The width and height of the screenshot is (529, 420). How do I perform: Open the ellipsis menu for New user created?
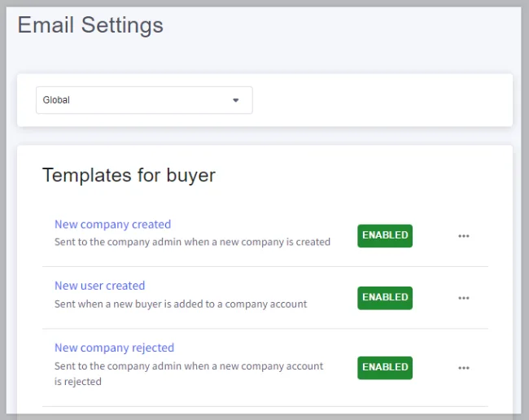[x=464, y=298]
